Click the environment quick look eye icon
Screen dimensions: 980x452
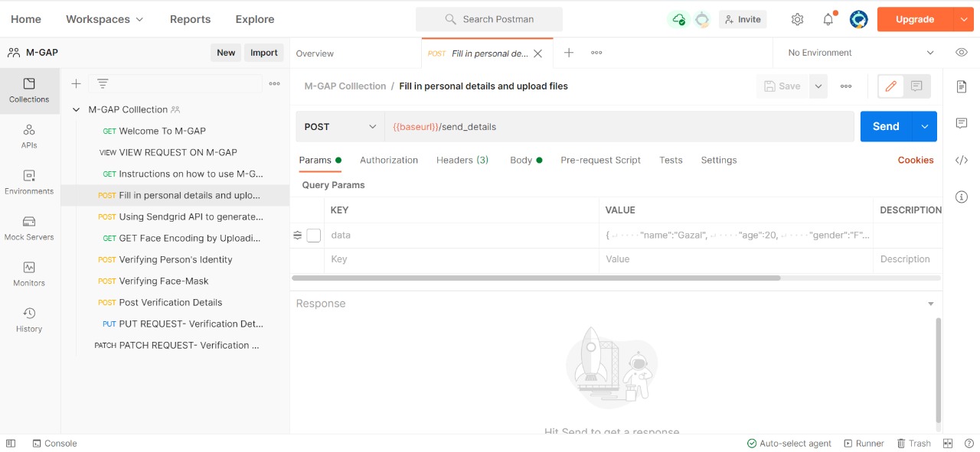(962, 53)
